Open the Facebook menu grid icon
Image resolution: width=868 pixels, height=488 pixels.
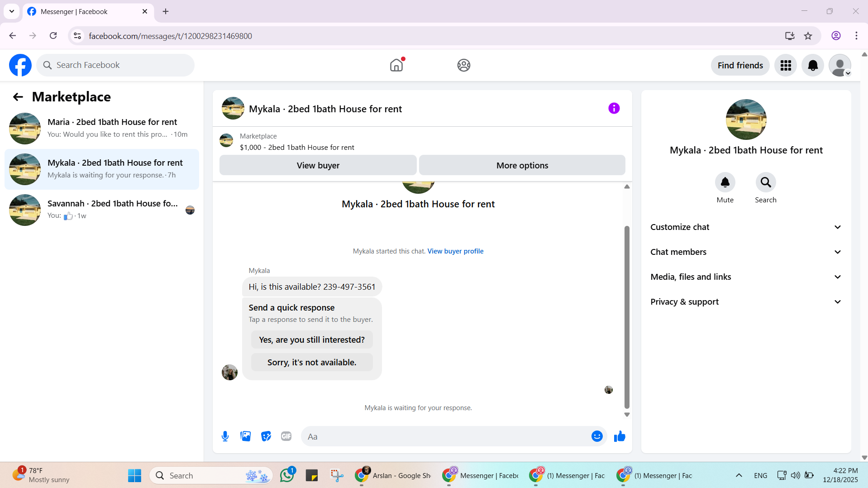point(786,66)
